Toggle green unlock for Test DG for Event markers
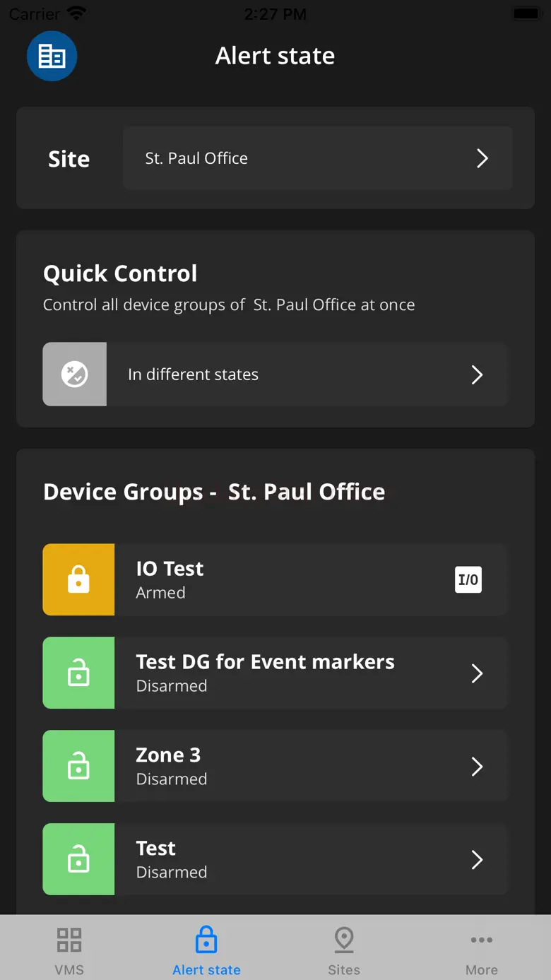 coord(78,673)
